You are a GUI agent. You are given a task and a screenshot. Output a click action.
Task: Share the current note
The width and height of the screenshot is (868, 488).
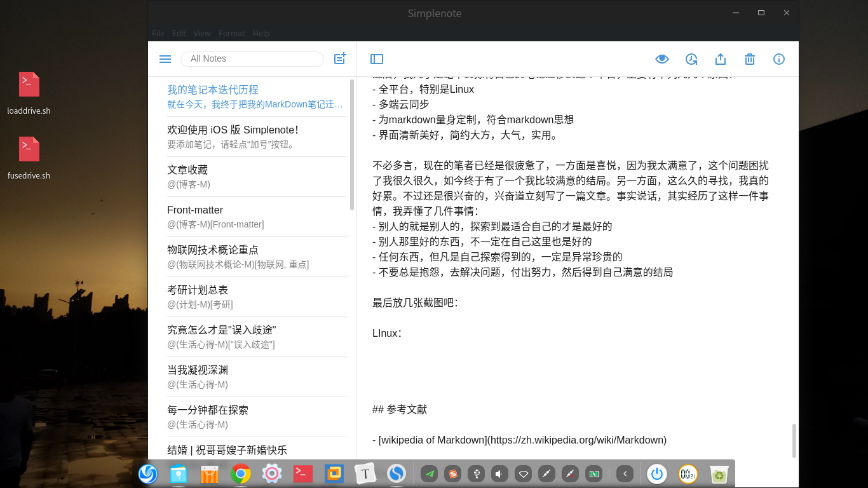point(721,59)
